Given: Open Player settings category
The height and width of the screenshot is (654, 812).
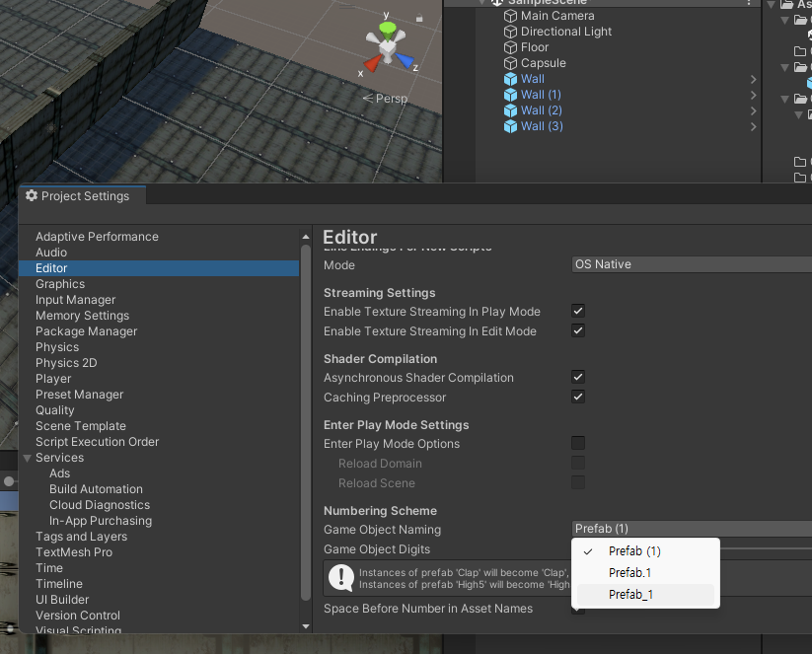Looking at the screenshot, I should point(53,379).
